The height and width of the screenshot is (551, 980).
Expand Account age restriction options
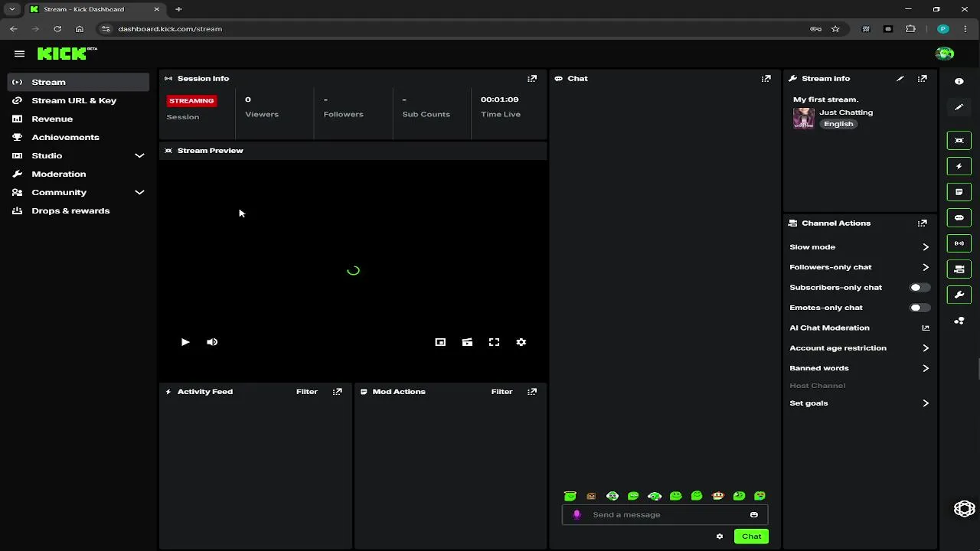click(926, 348)
